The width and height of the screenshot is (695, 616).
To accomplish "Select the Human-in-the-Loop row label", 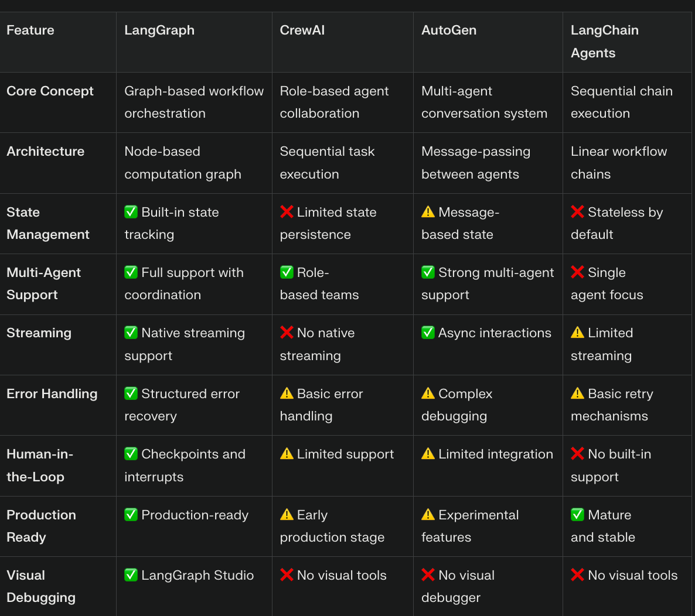I will 40,465.
